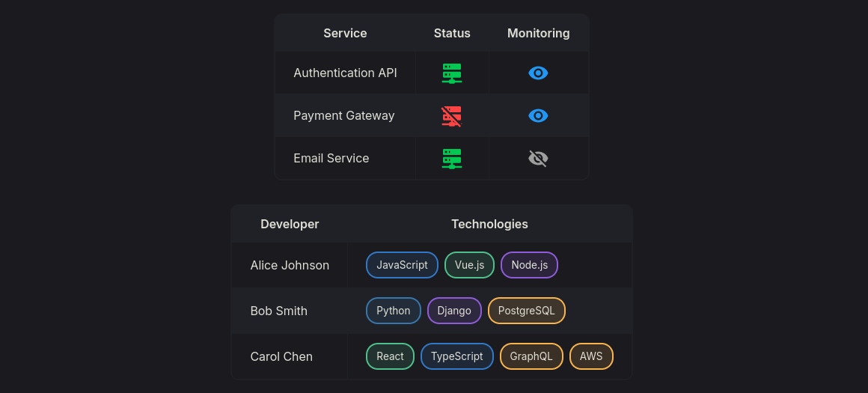
Task: Click the PostgreSQL technology tag
Action: coord(526,311)
